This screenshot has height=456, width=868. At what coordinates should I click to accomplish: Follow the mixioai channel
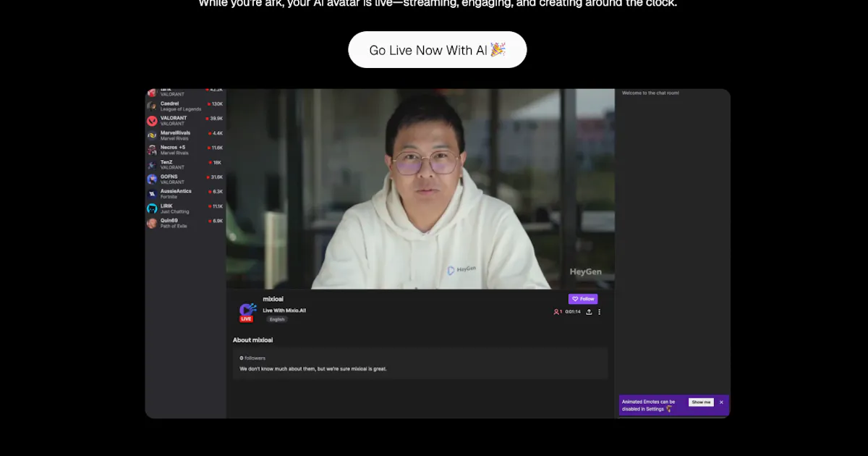pyautogui.click(x=583, y=299)
